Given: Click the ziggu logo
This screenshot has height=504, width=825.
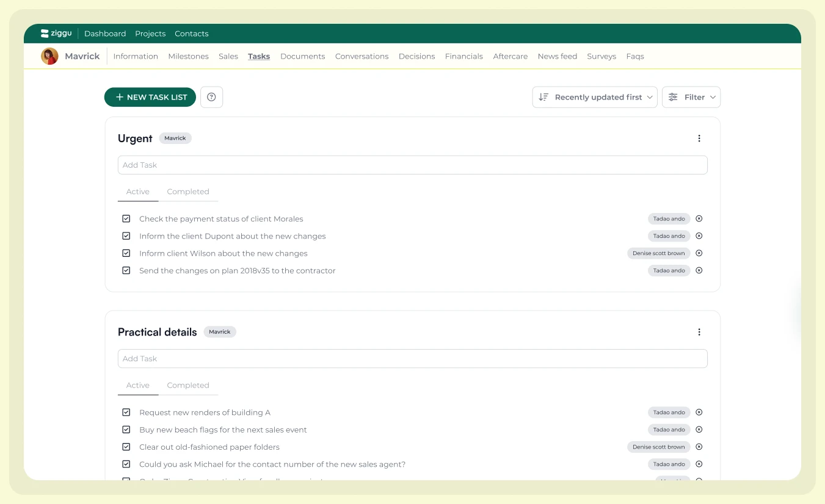Looking at the screenshot, I should point(56,34).
